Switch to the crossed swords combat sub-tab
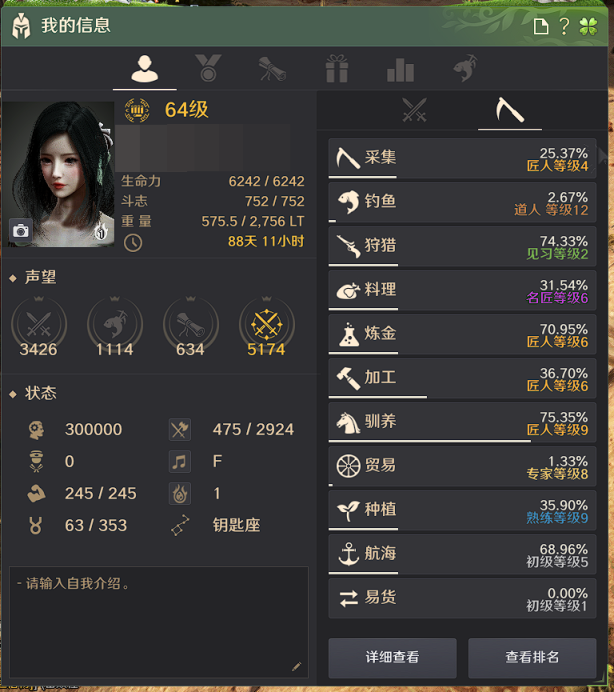614x692 pixels. (414, 110)
